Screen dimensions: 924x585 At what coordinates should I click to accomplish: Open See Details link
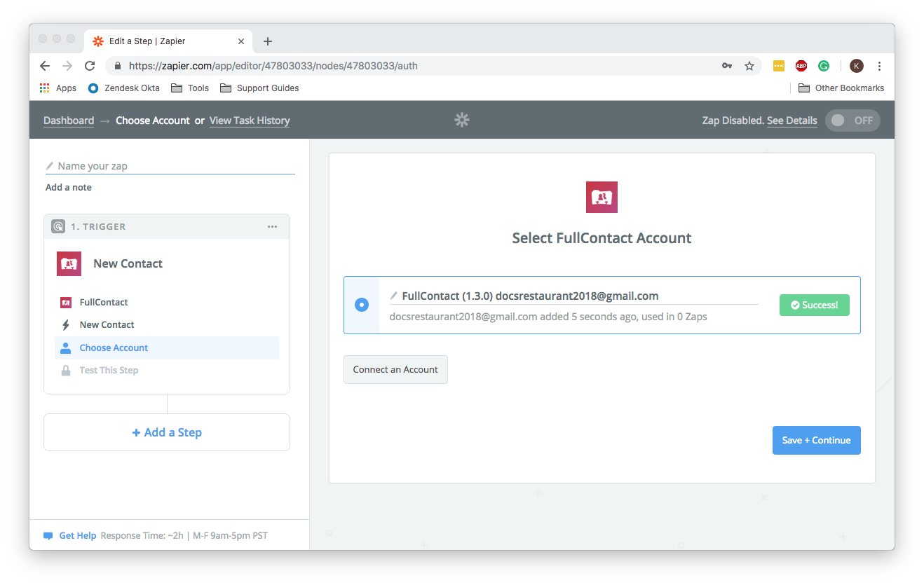tap(791, 121)
